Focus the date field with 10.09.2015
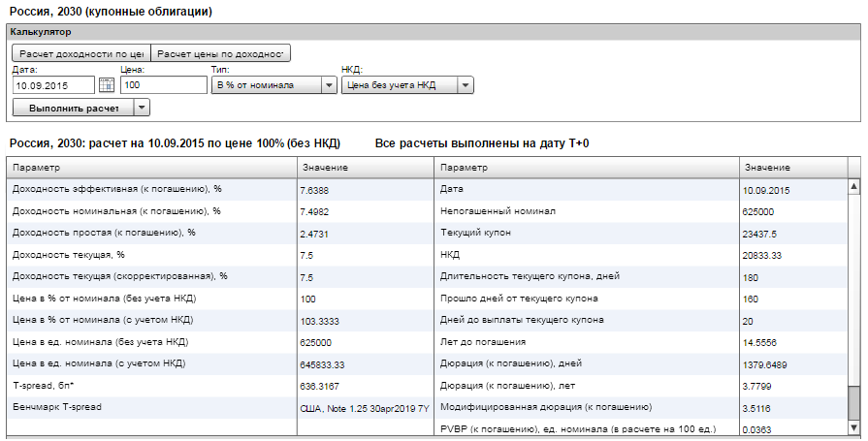 [x=53, y=85]
